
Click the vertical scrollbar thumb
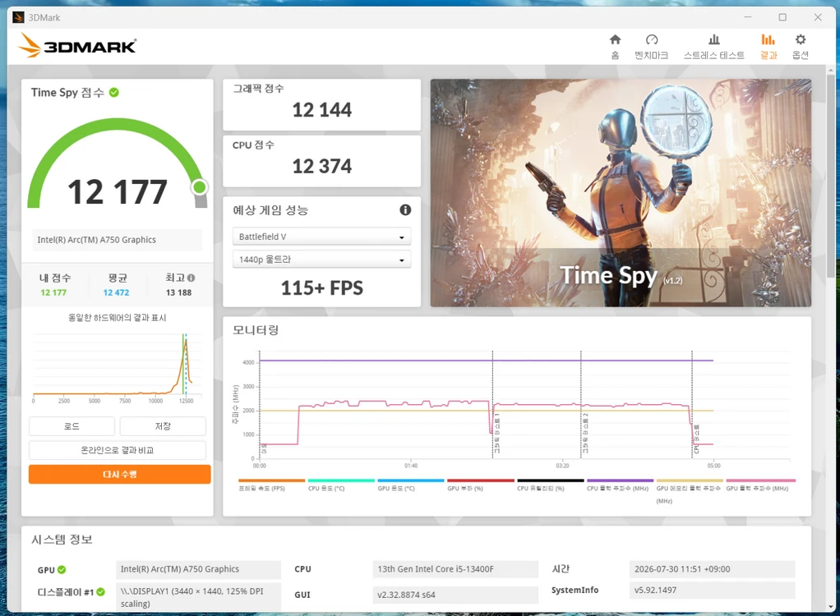pyautogui.click(x=830, y=176)
